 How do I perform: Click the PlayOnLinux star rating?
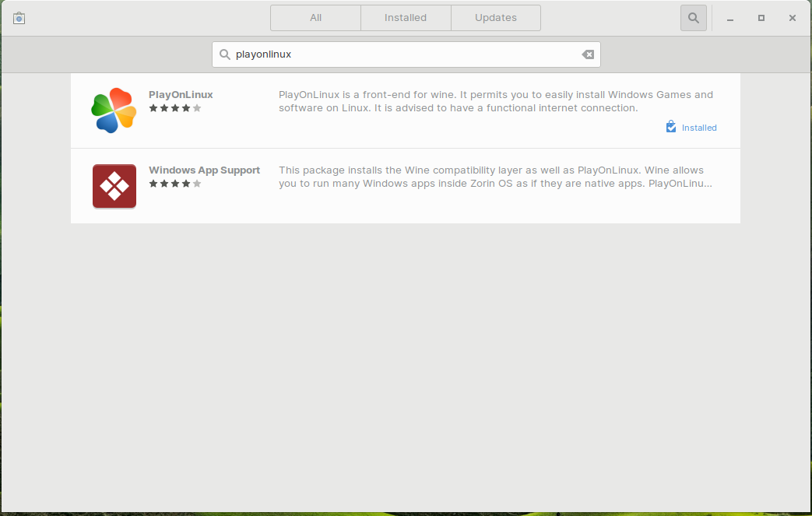pos(175,108)
